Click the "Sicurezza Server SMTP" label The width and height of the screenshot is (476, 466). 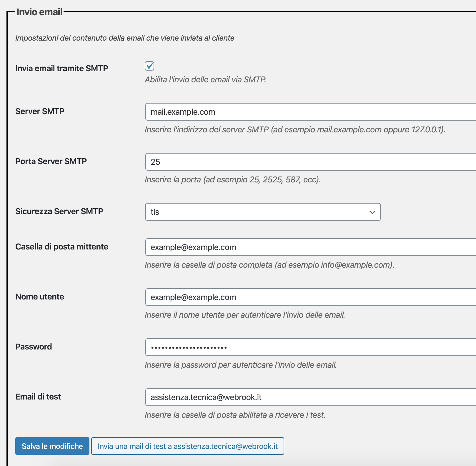[x=59, y=211]
